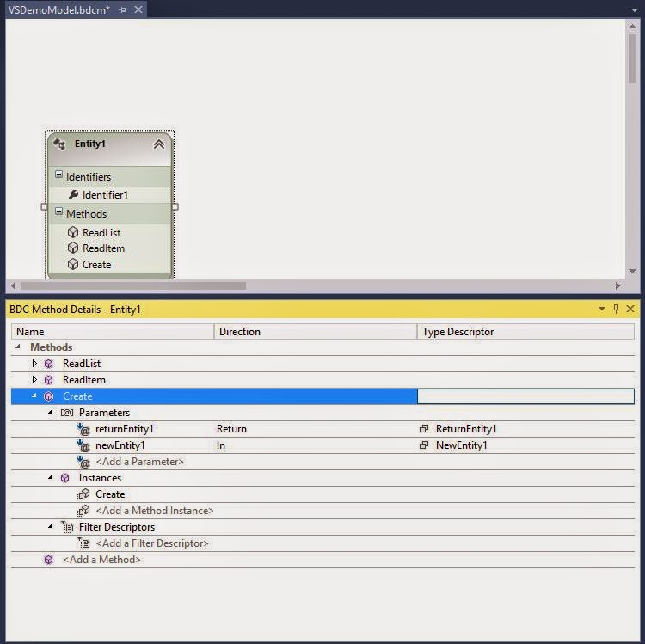Click the Instances group icon

click(x=65, y=478)
